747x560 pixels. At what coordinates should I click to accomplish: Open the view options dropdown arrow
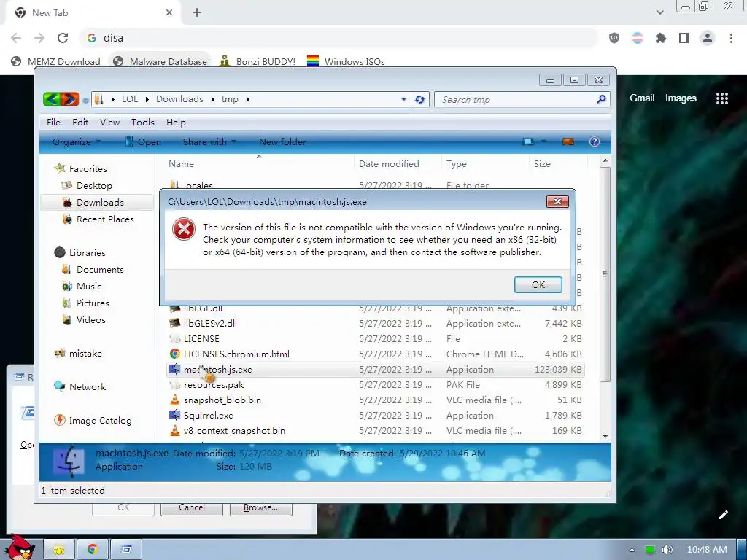[x=543, y=141]
